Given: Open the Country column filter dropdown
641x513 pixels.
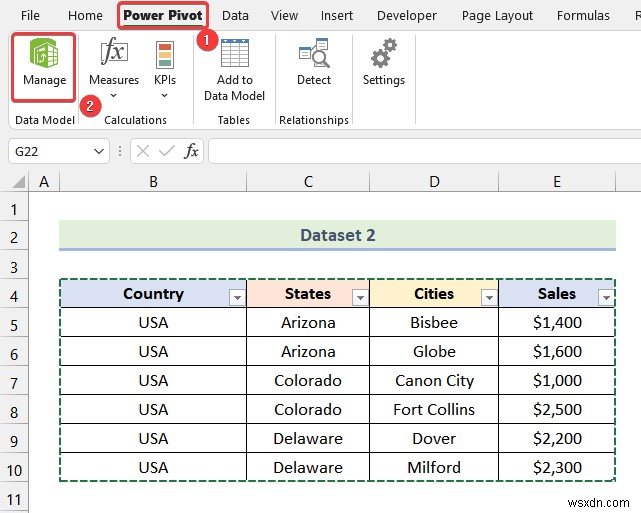Looking at the screenshot, I should coord(237,297).
